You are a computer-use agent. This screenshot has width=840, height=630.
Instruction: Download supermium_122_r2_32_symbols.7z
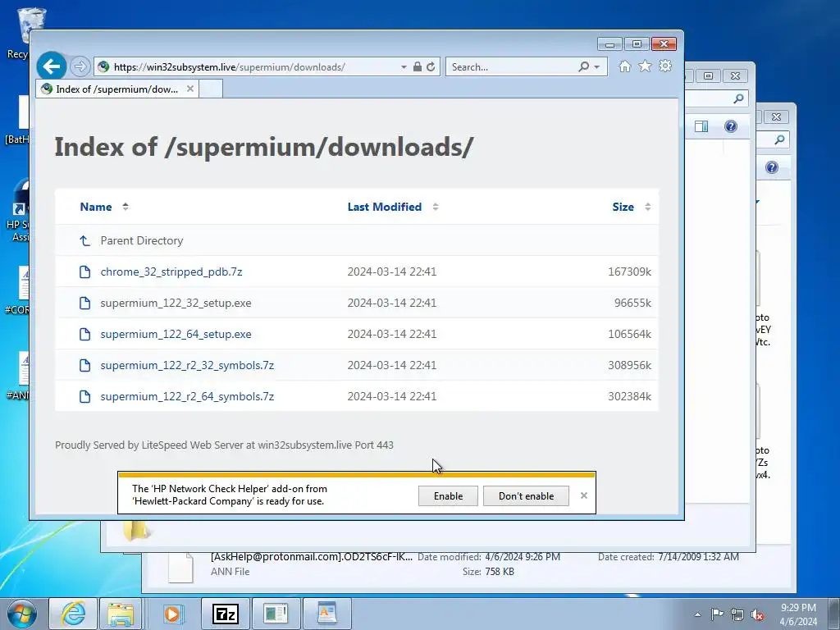coord(187,365)
